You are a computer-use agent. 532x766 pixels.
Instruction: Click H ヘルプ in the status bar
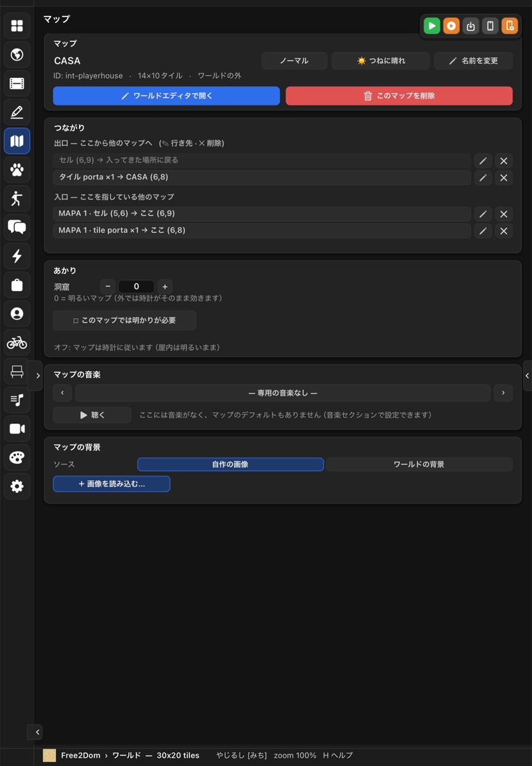coord(338,756)
